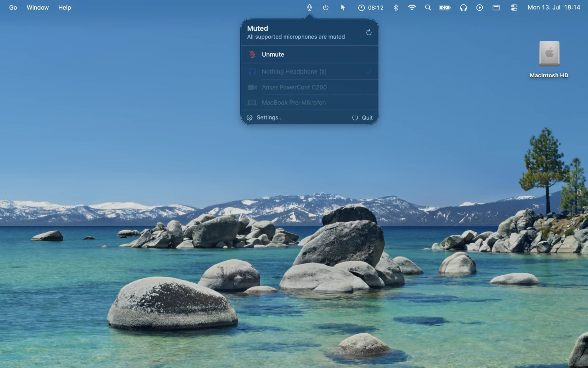Open the clock timer showing 08:12
The image size is (588, 368).
click(x=371, y=8)
